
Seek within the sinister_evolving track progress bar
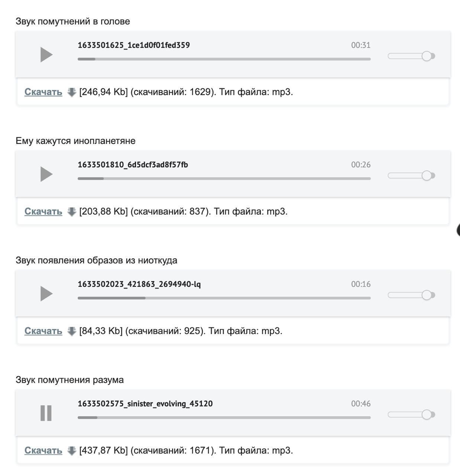(x=224, y=417)
